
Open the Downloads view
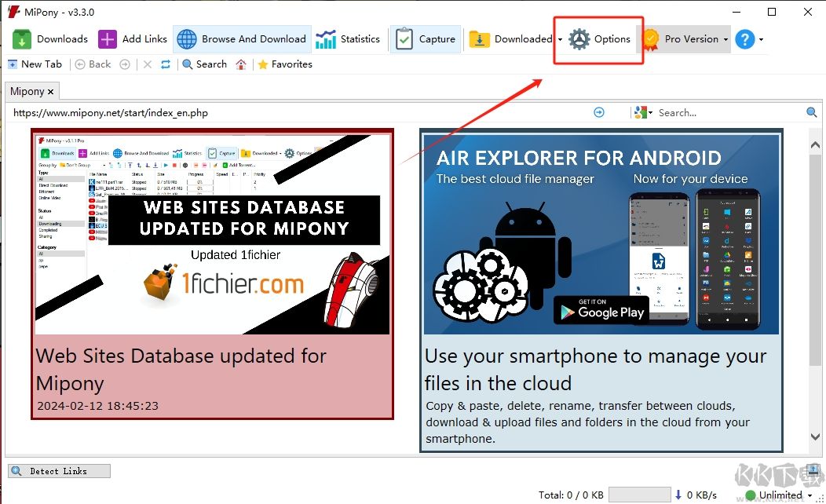[50, 39]
